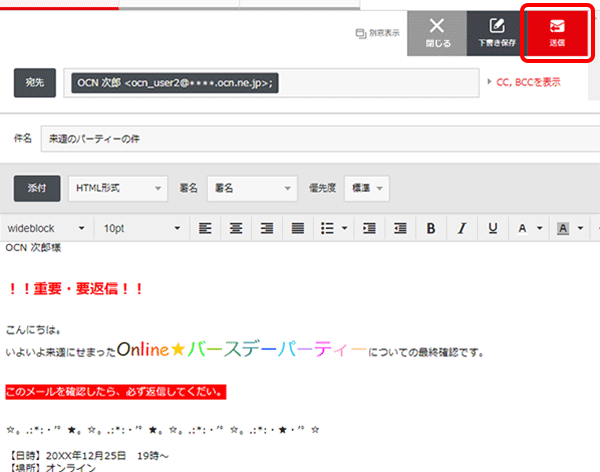Click the 送信 (send) button
The image size is (600, 472).
[x=557, y=33]
